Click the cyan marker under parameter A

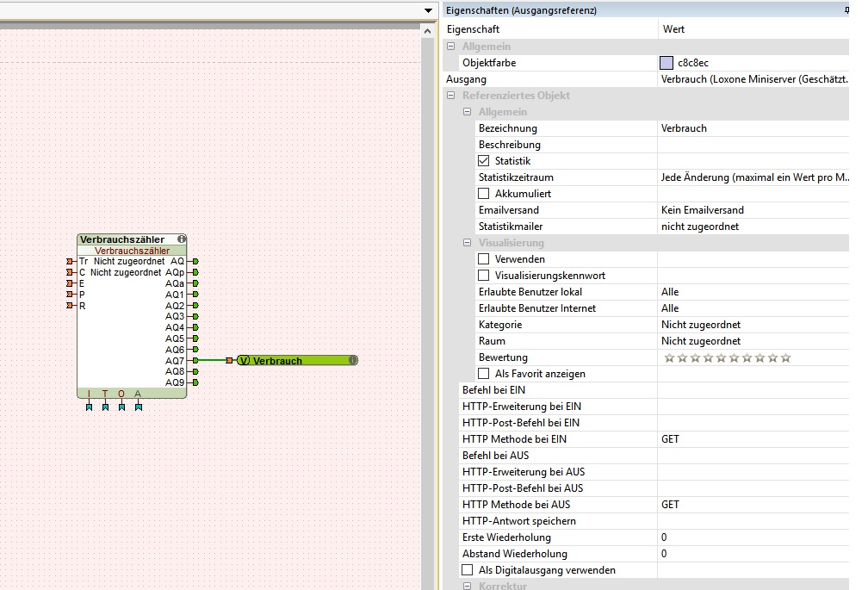pyautogui.click(x=138, y=407)
